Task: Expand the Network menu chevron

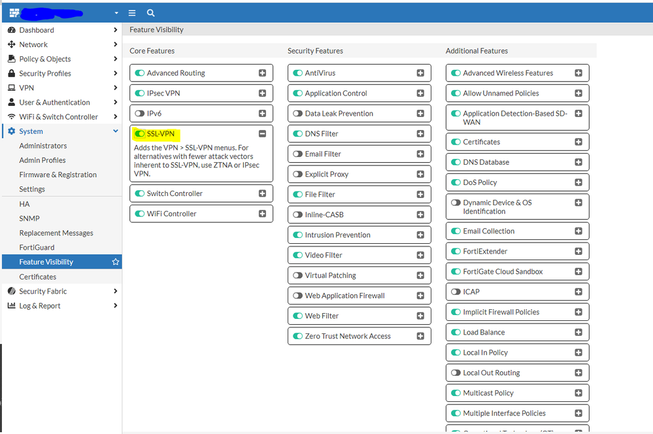Action: coord(115,44)
